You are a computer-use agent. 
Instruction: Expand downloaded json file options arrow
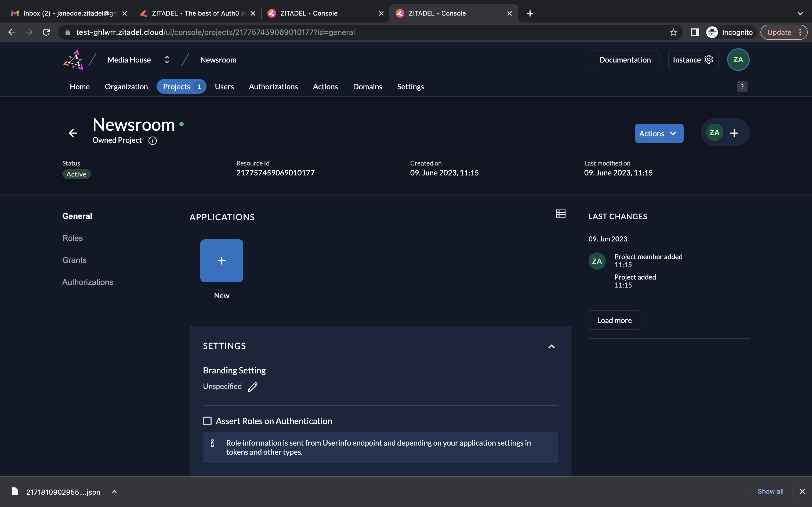114,492
